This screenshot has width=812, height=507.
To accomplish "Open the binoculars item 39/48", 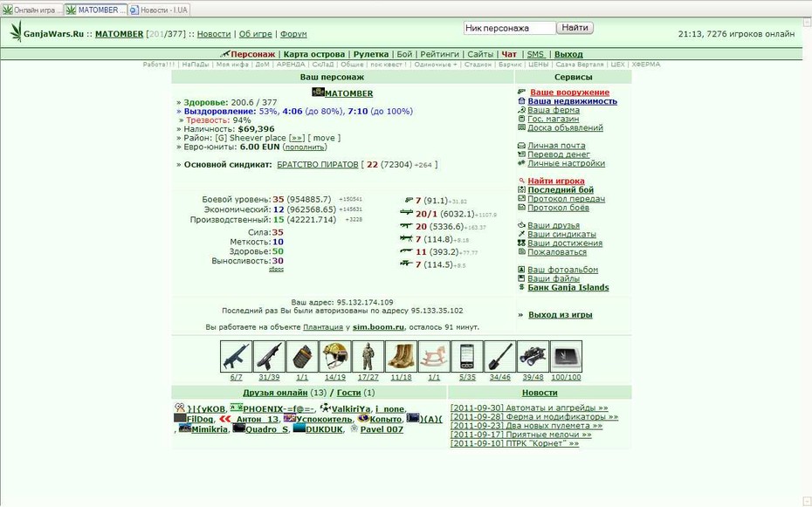I will (533, 356).
